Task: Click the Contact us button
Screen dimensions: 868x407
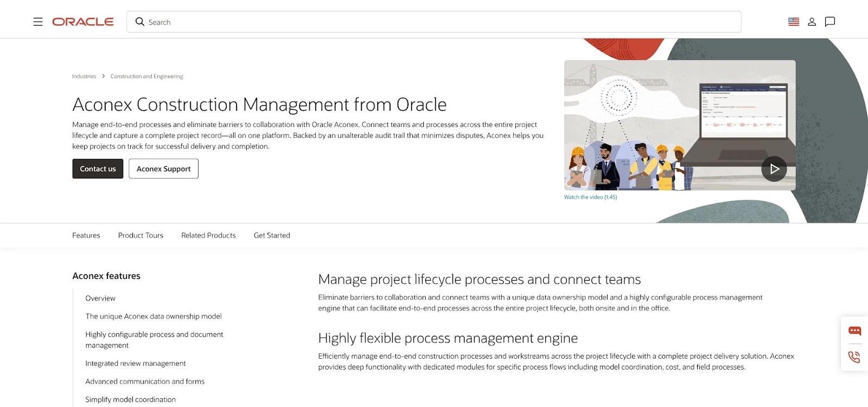Action: coord(98,169)
